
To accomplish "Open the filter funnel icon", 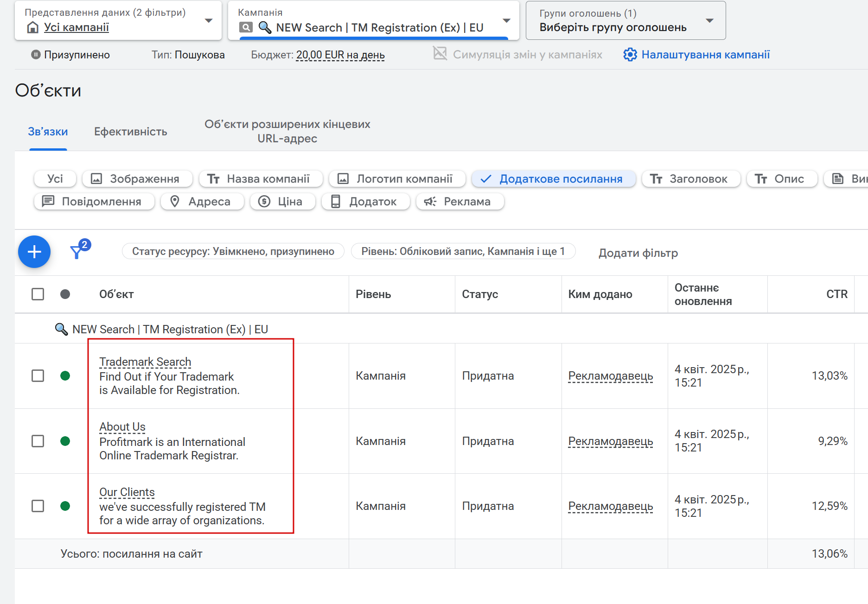I will click(x=77, y=252).
